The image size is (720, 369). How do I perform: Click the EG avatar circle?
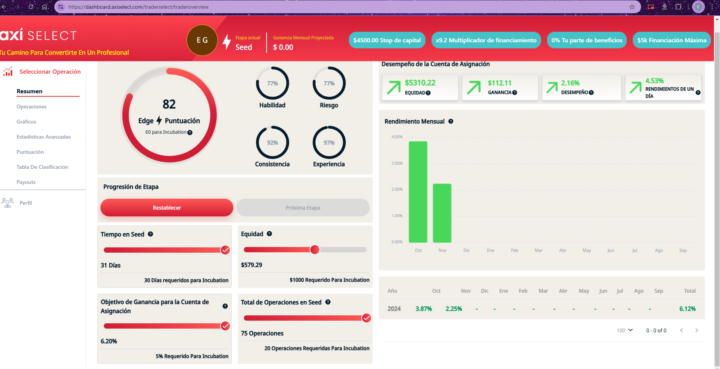(202, 40)
